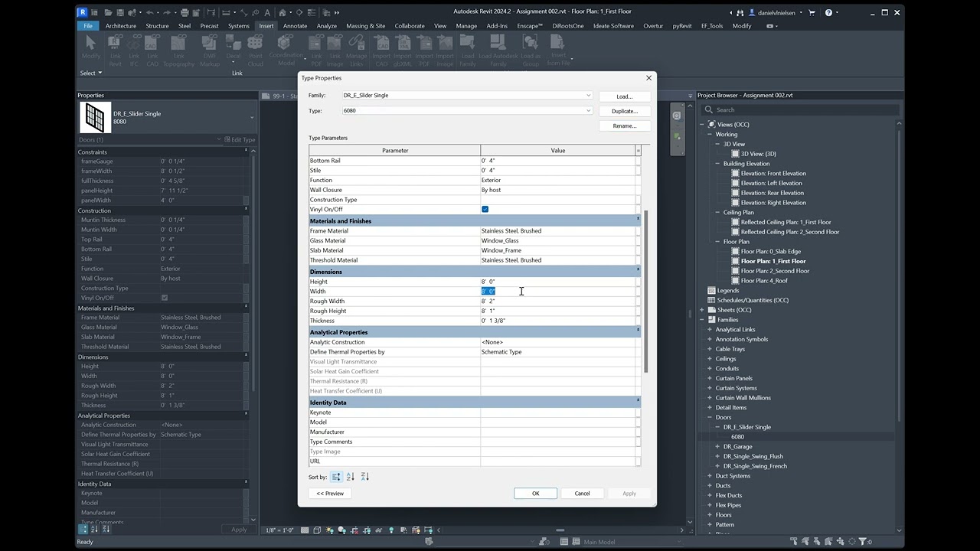
Task: Click OK in Type Properties dialog
Action: coord(535,494)
